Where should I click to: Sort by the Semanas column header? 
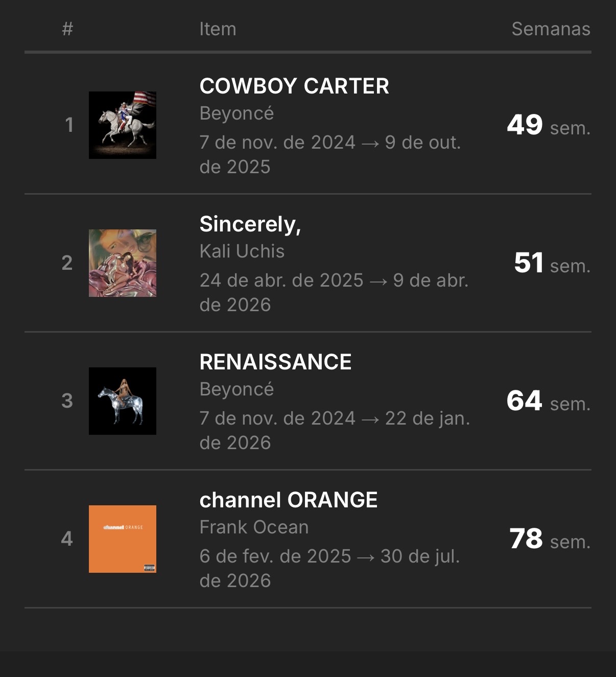[551, 29]
